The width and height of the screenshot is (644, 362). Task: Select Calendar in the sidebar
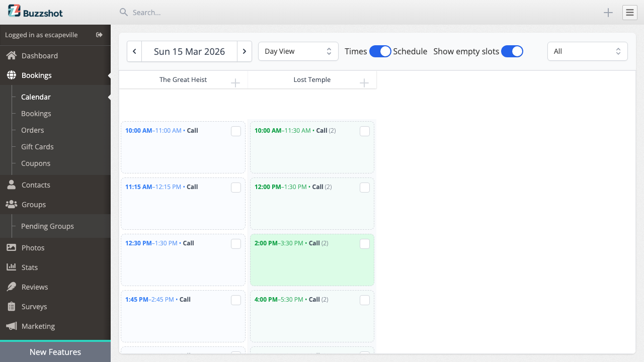coord(36,97)
